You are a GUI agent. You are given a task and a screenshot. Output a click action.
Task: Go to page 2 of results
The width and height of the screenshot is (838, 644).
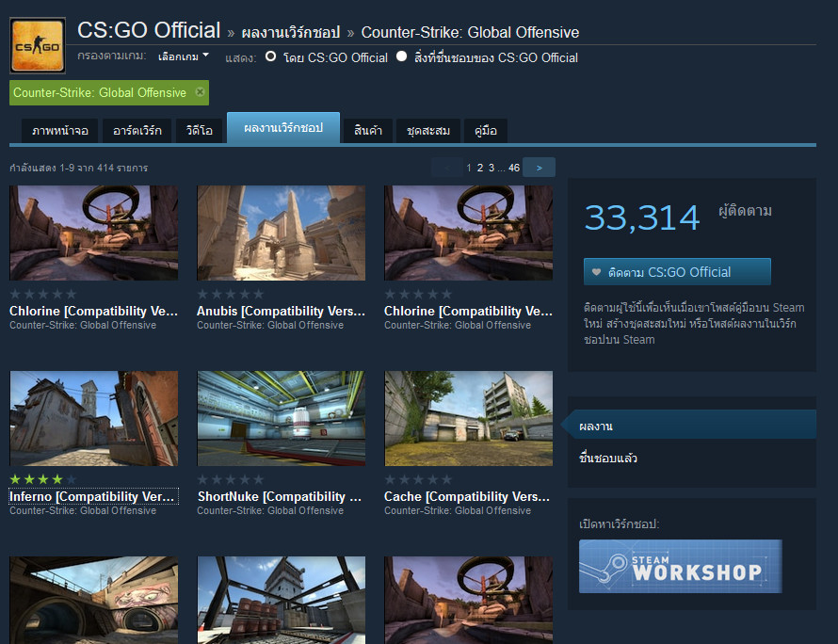click(x=480, y=168)
